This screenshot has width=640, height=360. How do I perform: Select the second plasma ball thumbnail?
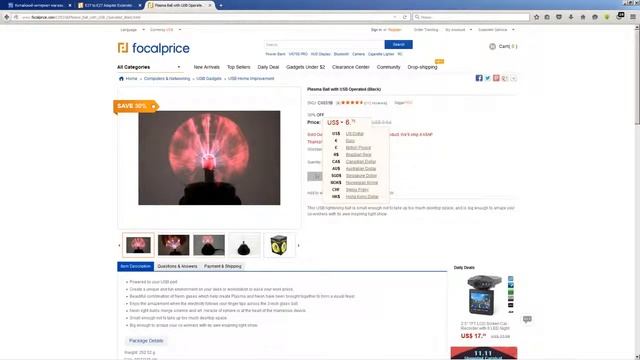point(173,245)
